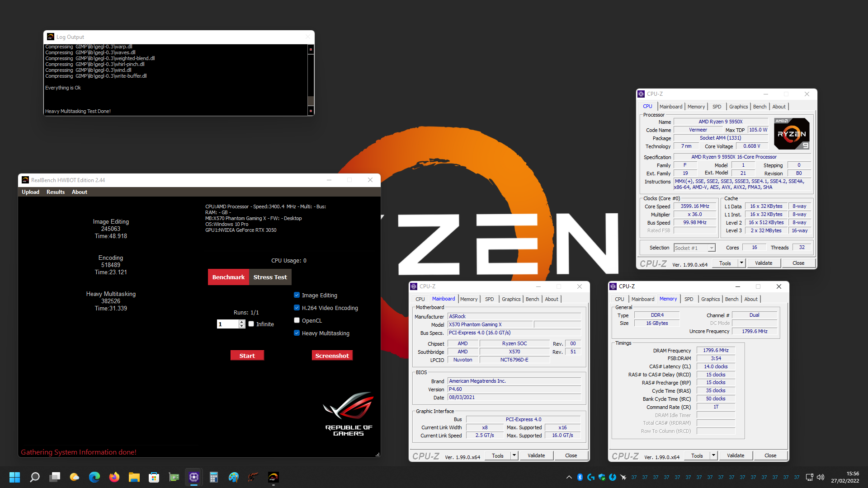This screenshot has width=868, height=488.
Task: Click Close button in CPU-Z memory window bottom
Action: point(770,455)
